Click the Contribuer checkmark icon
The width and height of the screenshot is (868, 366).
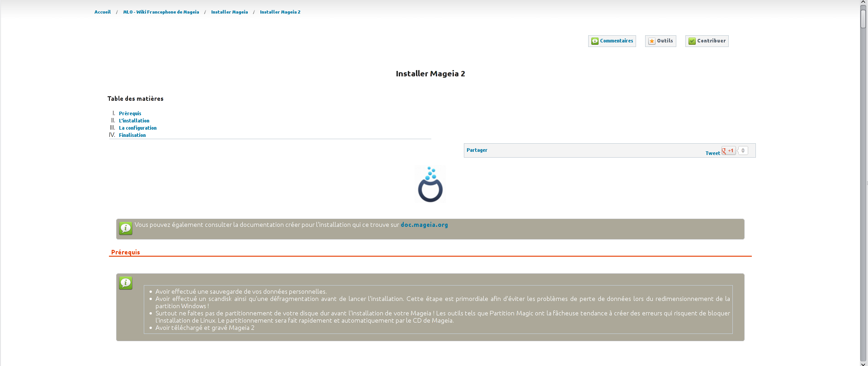pyautogui.click(x=692, y=41)
